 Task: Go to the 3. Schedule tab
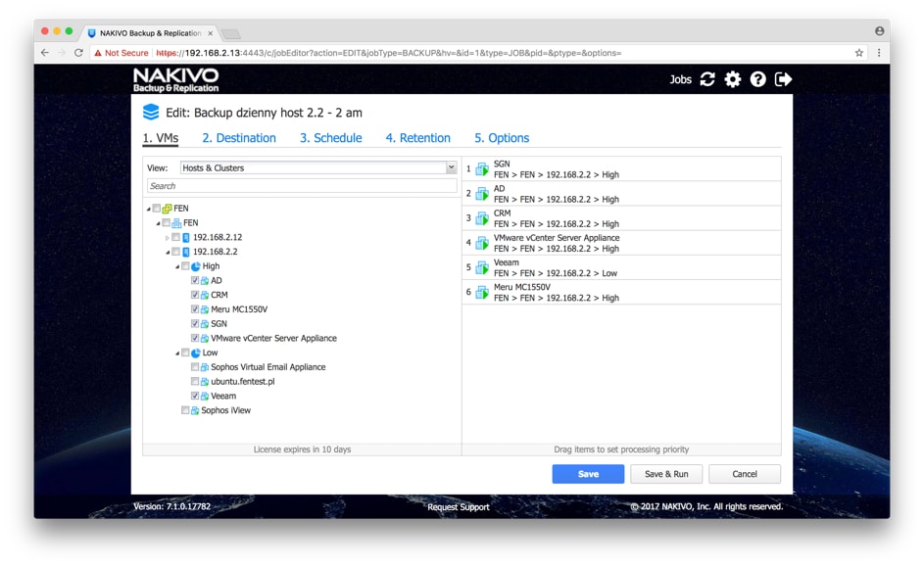click(330, 138)
